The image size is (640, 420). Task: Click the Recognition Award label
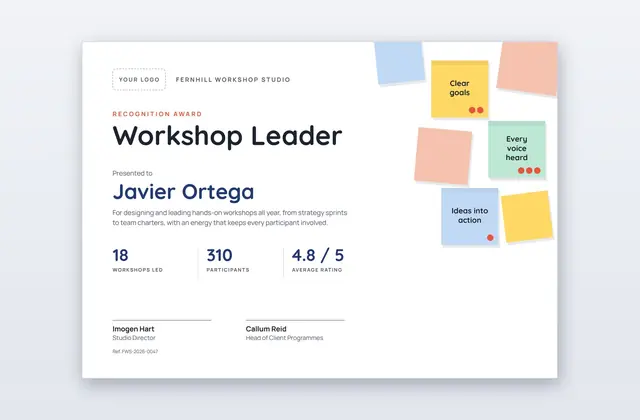click(157, 114)
